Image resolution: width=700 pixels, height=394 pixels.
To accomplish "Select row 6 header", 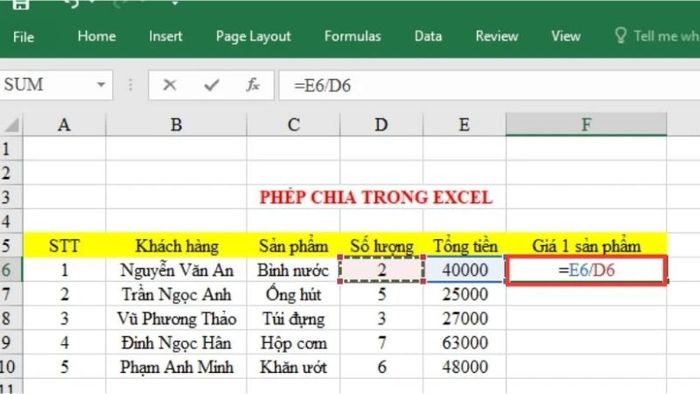I will click(11, 270).
